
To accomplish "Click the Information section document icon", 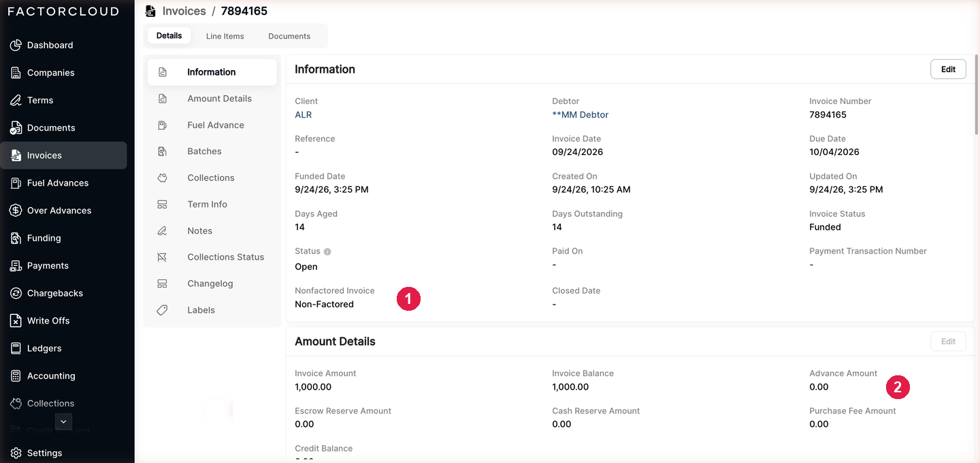I will (x=162, y=72).
